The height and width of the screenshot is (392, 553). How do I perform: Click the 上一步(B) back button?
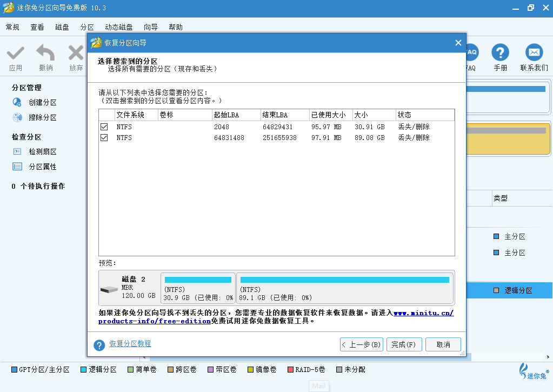tap(362, 344)
